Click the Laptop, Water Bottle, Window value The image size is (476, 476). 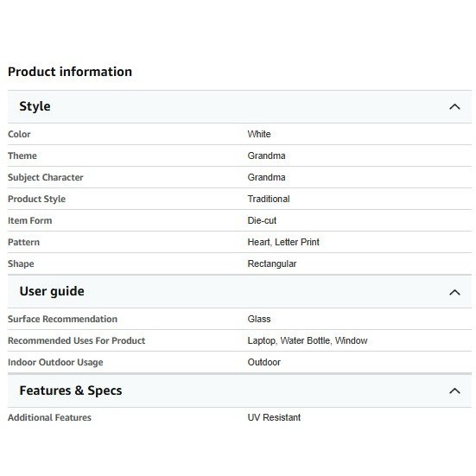tap(308, 340)
